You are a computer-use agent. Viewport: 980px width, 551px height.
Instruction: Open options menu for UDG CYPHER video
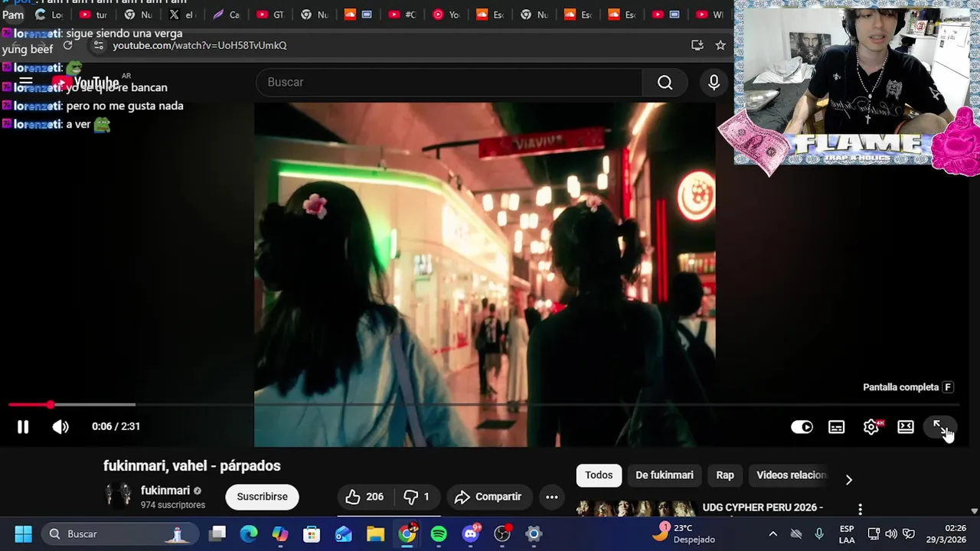[x=860, y=509]
